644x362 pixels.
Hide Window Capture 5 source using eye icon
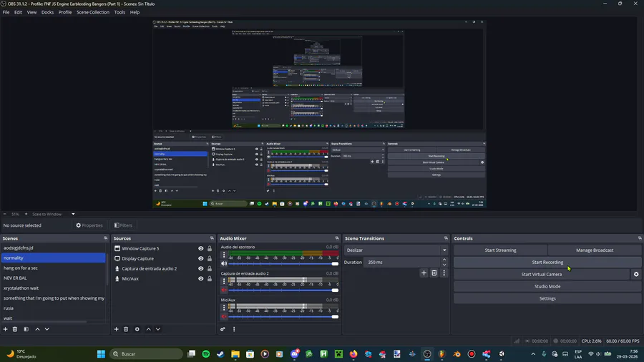pos(201,248)
